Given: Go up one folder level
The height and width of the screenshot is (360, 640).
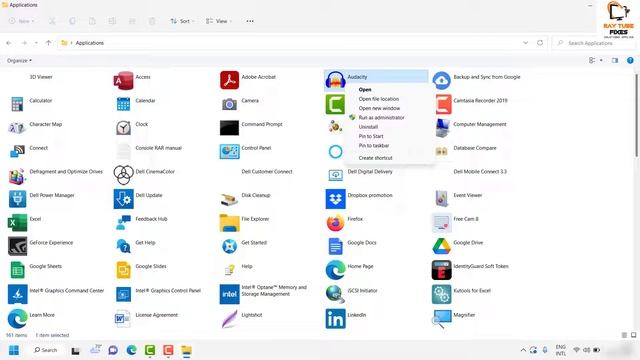Looking at the screenshot, I should [x=48, y=43].
